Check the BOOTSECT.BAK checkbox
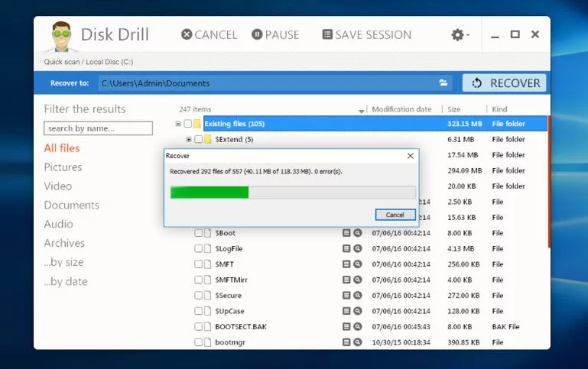588x369 pixels. click(x=198, y=327)
